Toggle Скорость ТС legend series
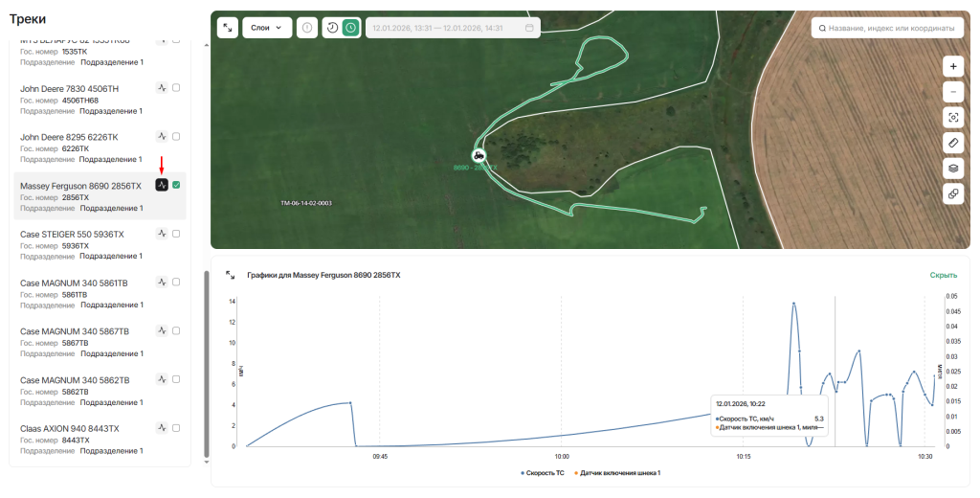980x498 pixels. pos(543,473)
